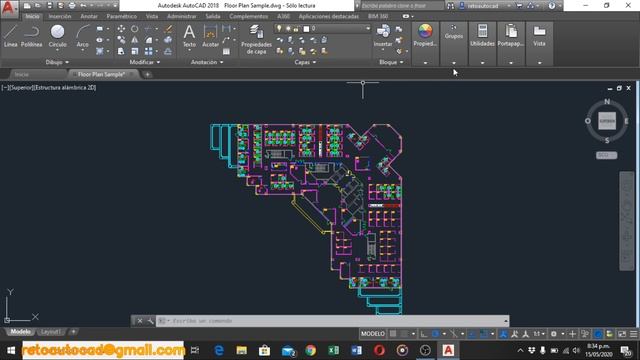Click the keyword search box in title bar
The image size is (640, 360).
pos(402,6)
